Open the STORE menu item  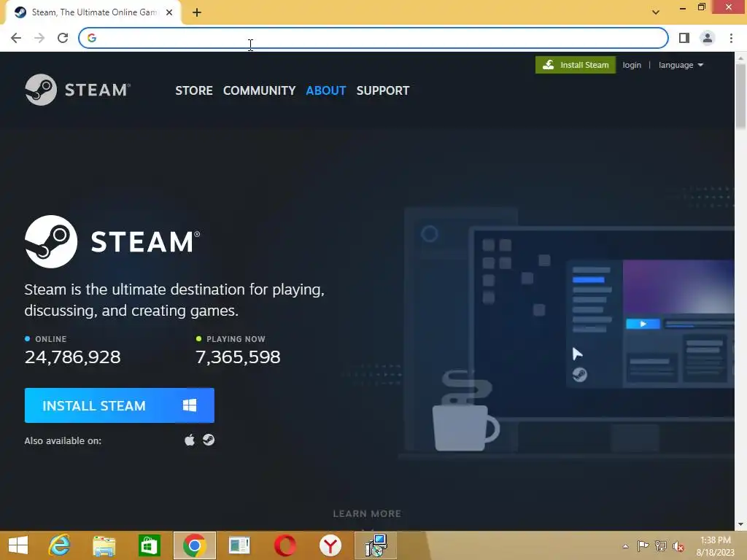pos(194,90)
